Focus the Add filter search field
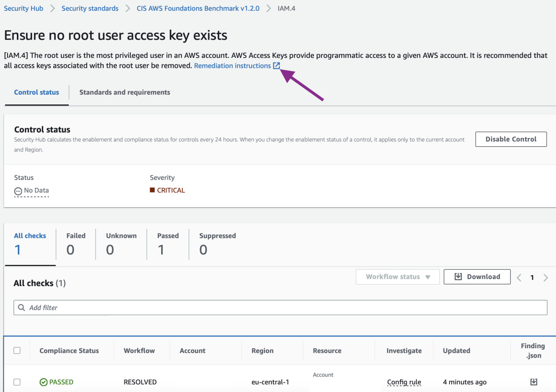This screenshot has width=556, height=392. point(283,308)
